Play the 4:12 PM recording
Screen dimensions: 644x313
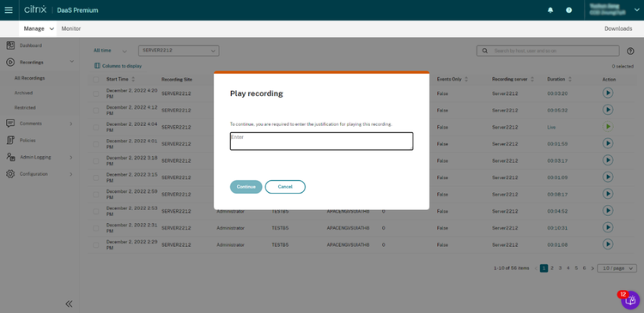(608, 110)
